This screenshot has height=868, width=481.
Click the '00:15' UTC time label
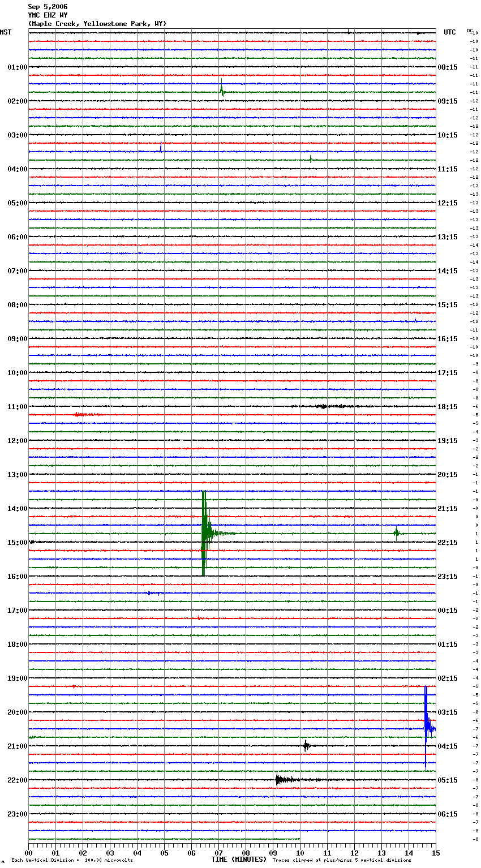pos(448,611)
